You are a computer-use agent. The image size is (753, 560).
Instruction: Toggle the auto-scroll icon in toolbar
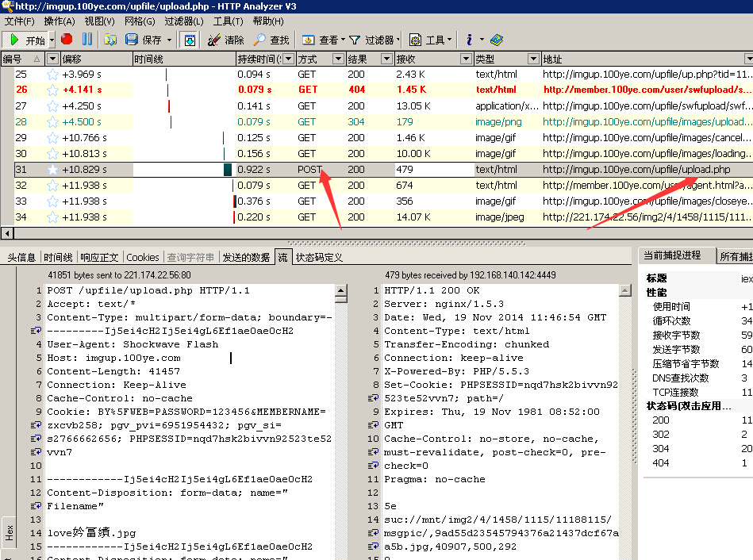click(190, 40)
